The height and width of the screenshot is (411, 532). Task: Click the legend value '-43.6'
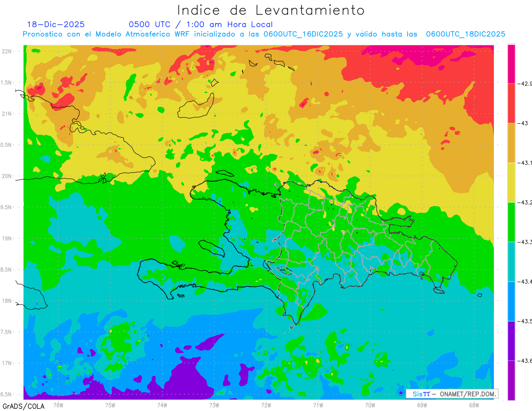point(525,360)
